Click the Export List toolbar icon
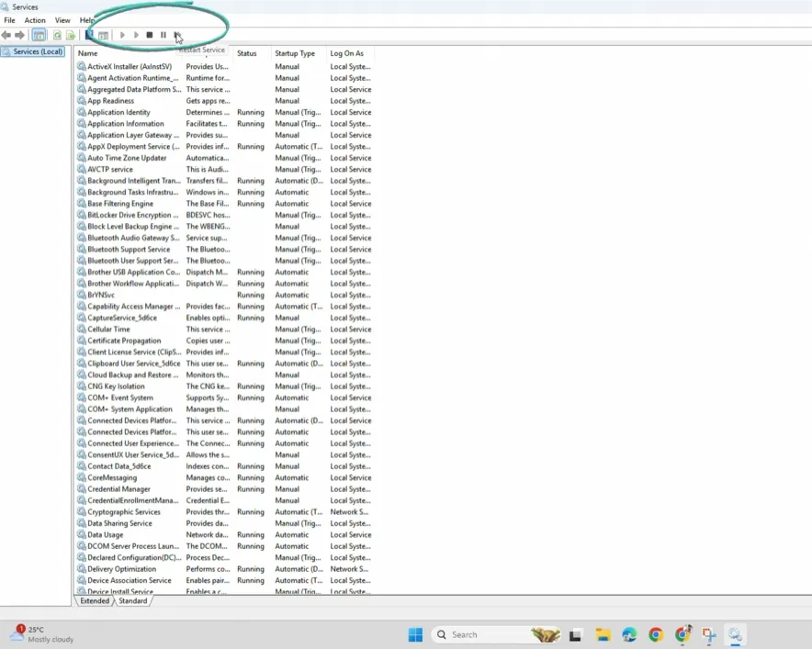Image resolution: width=812 pixels, height=649 pixels. 71,35
